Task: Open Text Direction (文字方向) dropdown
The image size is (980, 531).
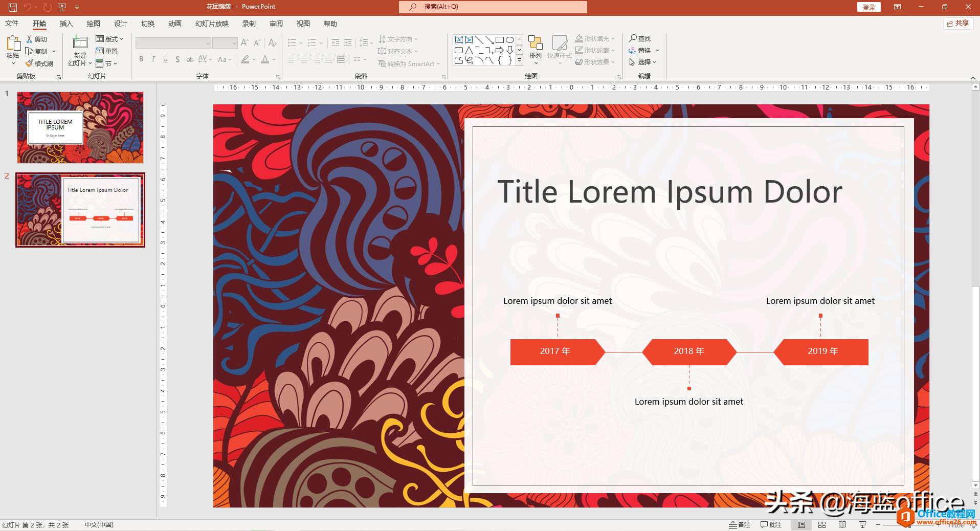Action: (398, 39)
